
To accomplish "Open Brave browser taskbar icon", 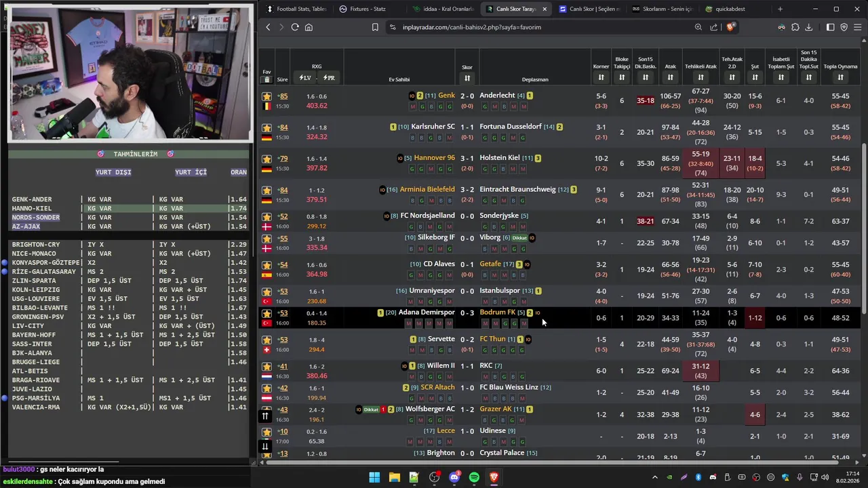I will (494, 477).
